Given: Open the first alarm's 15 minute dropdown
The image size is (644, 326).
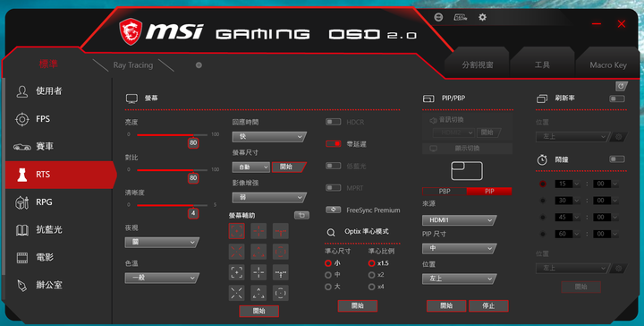Looking at the screenshot, I should tap(567, 184).
